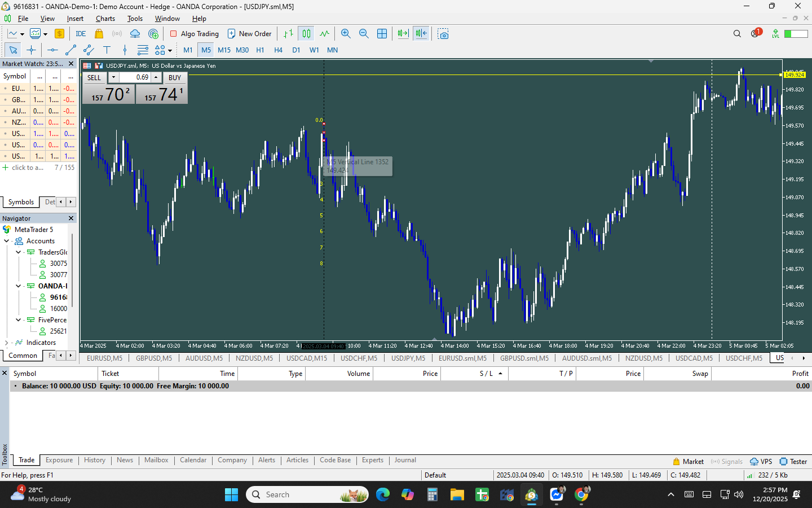812x508 pixels.
Task: Collapse the OANDA server node
Action: click(x=18, y=286)
